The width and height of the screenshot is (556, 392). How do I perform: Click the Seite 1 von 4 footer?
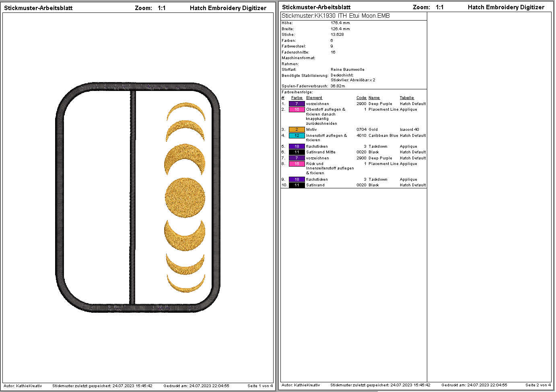pyautogui.click(x=260, y=386)
